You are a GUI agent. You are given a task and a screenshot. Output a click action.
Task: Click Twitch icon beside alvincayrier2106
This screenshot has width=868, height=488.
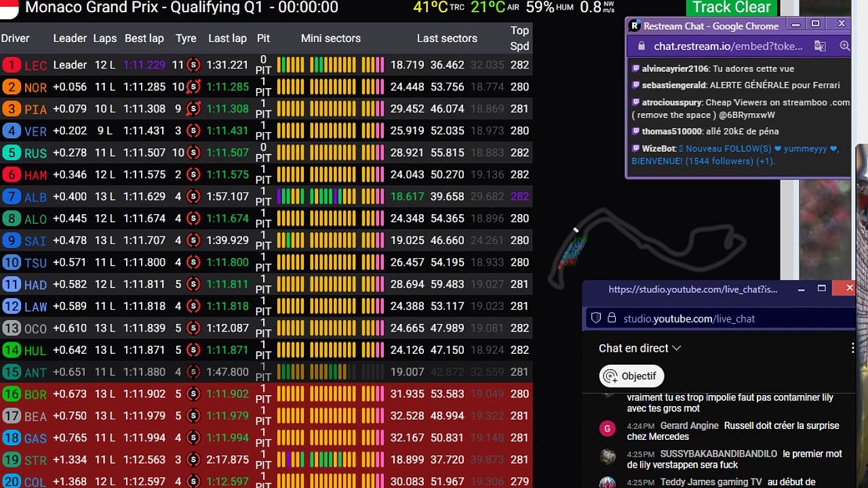[x=636, y=68]
